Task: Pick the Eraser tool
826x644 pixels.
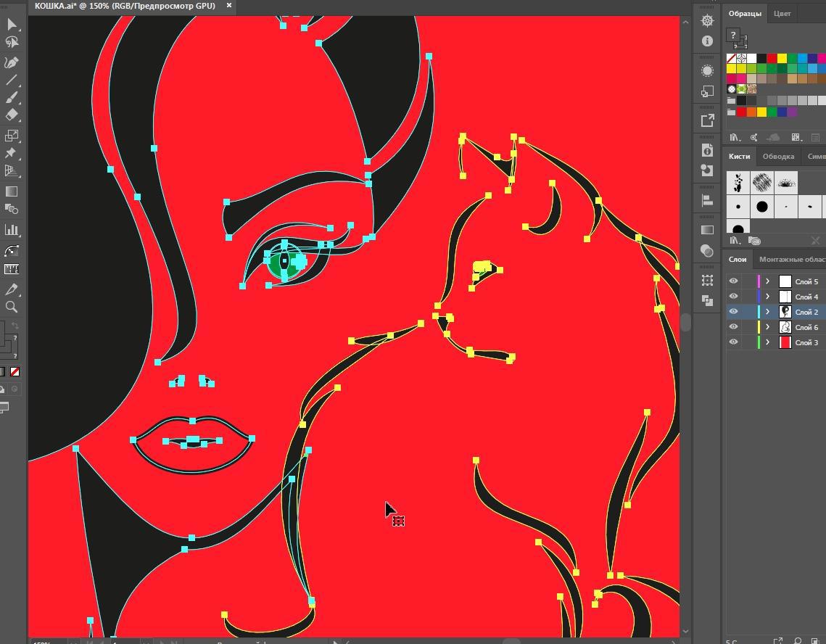Action: pos(12,115)
